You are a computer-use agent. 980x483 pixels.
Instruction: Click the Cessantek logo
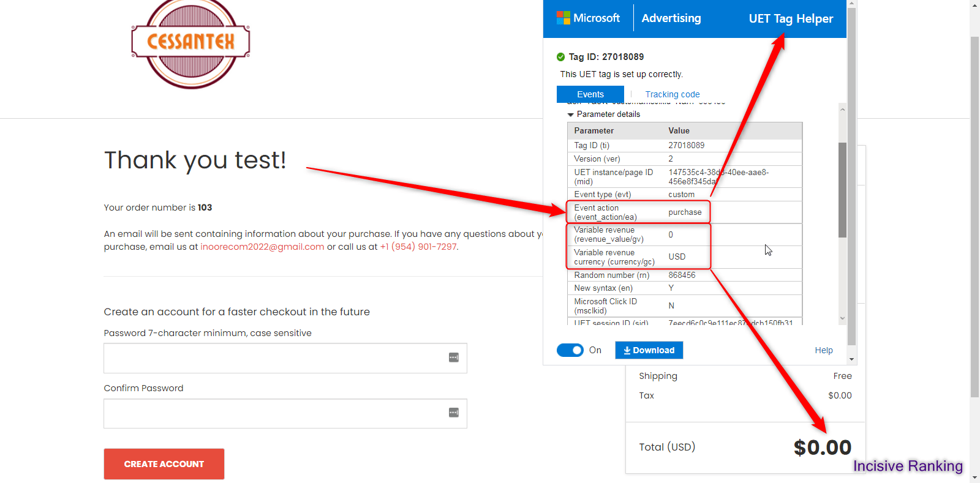pyautogui.click(x=190, y=43)
